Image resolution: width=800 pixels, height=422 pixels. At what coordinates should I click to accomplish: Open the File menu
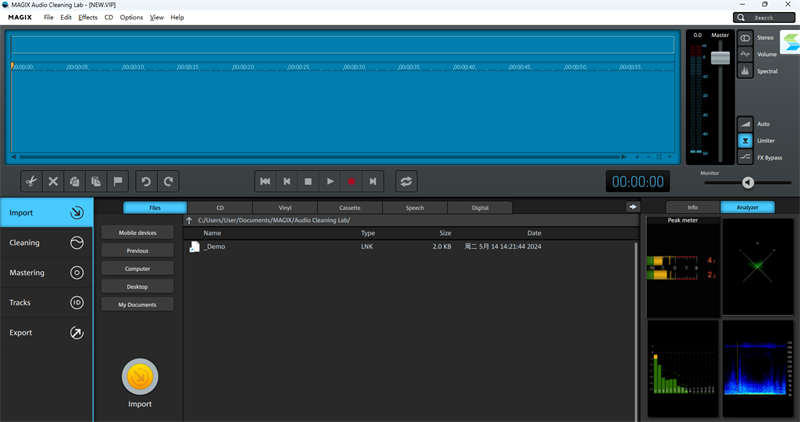click(48, 17)
